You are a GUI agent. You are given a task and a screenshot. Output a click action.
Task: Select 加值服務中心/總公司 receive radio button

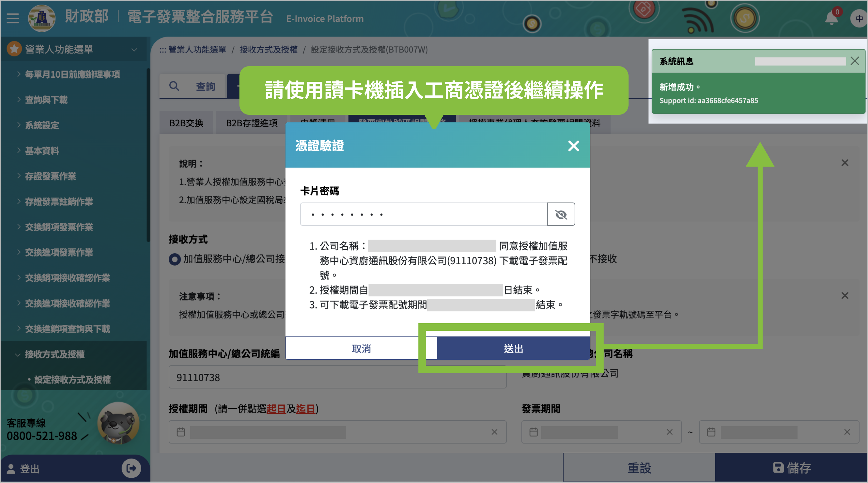coord(175,259)
